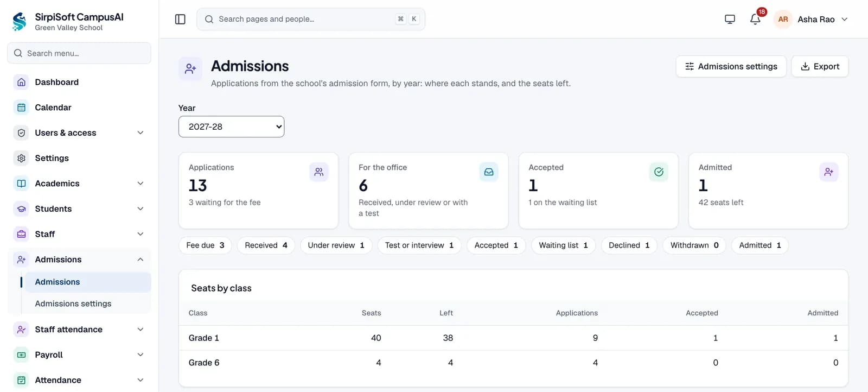Screen dimensions: 868x392
Task: Click the AR user avatar
Action: pos(783,19)
